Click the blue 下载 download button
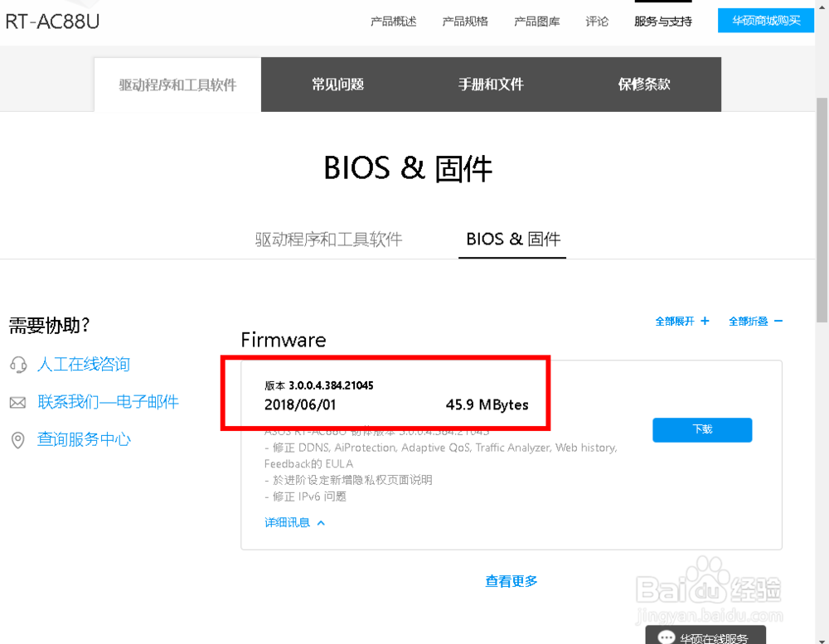 coord(702,430)
